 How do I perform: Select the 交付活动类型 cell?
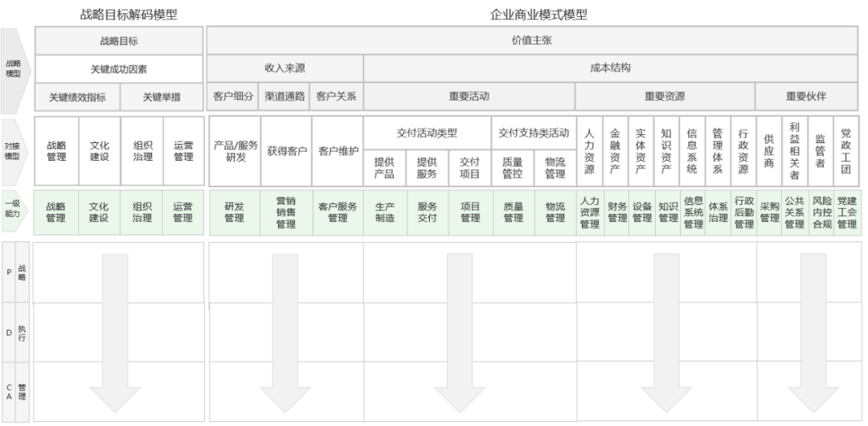(x=427, y=132)
